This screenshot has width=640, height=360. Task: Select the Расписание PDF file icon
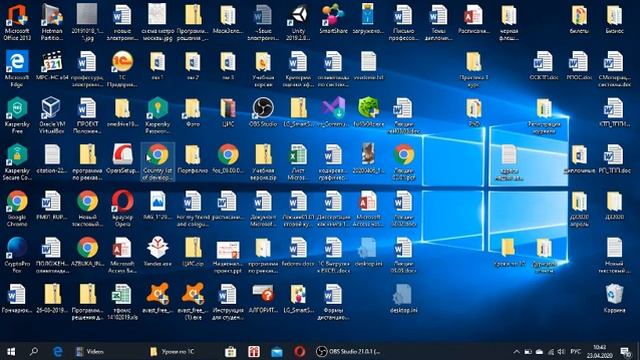[x=473, y=20]
